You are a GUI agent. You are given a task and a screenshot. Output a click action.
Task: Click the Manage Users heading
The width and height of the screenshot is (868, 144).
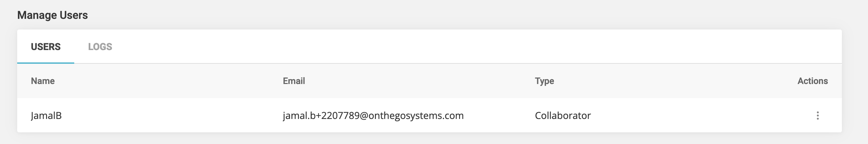53,15
